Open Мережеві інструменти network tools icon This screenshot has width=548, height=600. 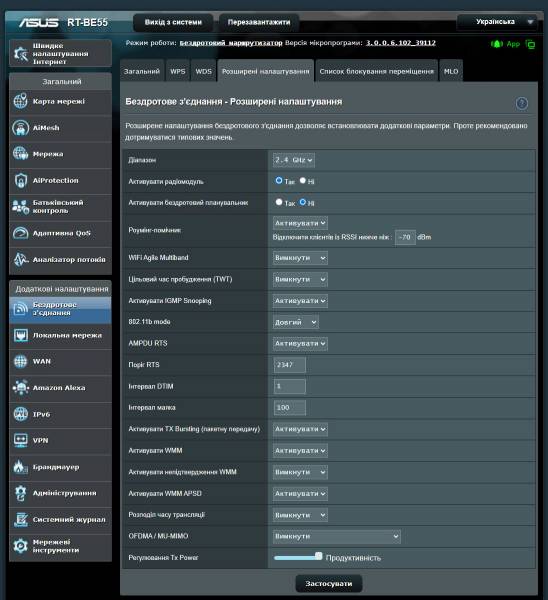pyautogui.click(x=21, y=546)
